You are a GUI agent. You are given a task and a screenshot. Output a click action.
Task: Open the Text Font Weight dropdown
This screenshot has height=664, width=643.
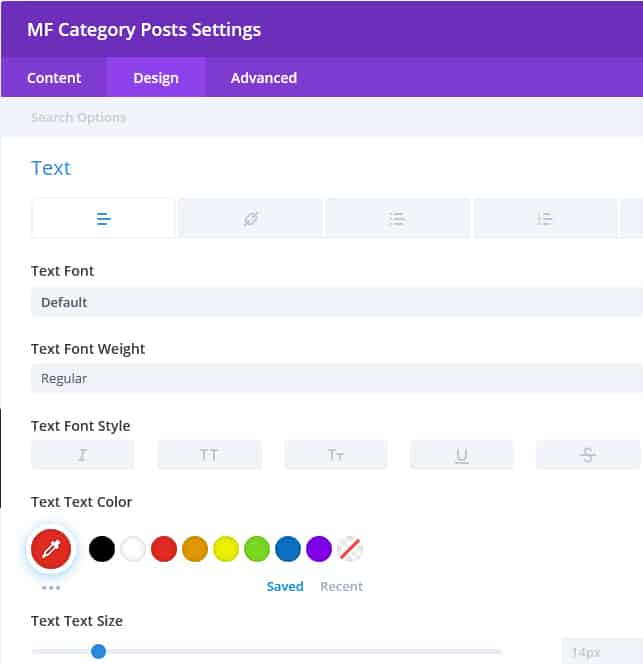(336, 378)
